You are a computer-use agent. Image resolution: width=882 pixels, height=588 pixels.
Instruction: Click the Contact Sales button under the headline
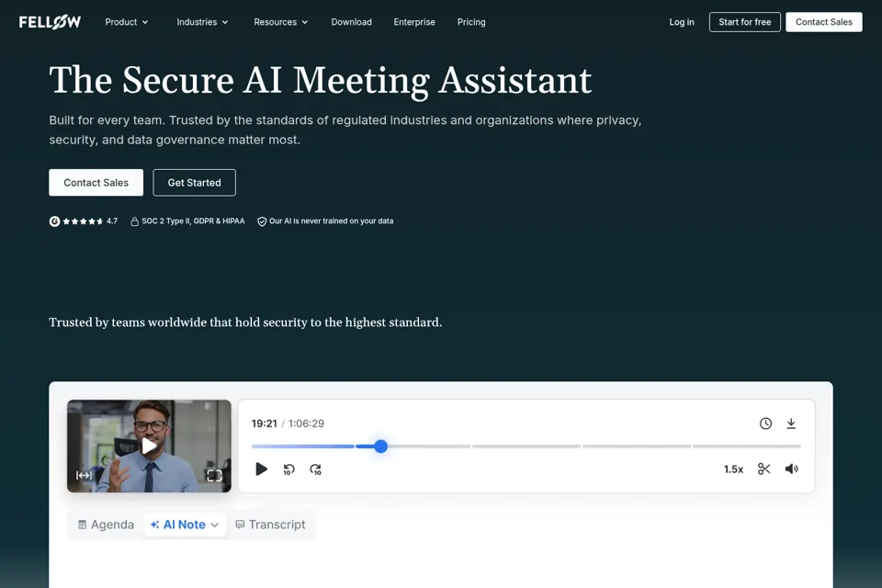[x=96, y=182]
